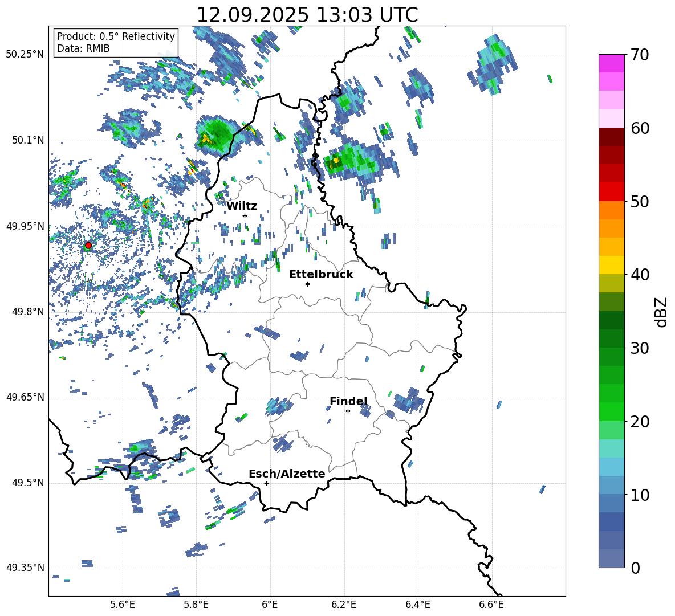Click the cross marker under Ettelbruck
Image resolution: width=675 pixels, height=616 pixels.
click(x=307, y=284)
